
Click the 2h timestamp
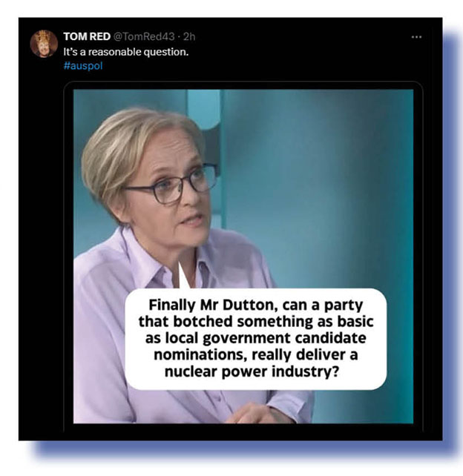tap(189, 37)
